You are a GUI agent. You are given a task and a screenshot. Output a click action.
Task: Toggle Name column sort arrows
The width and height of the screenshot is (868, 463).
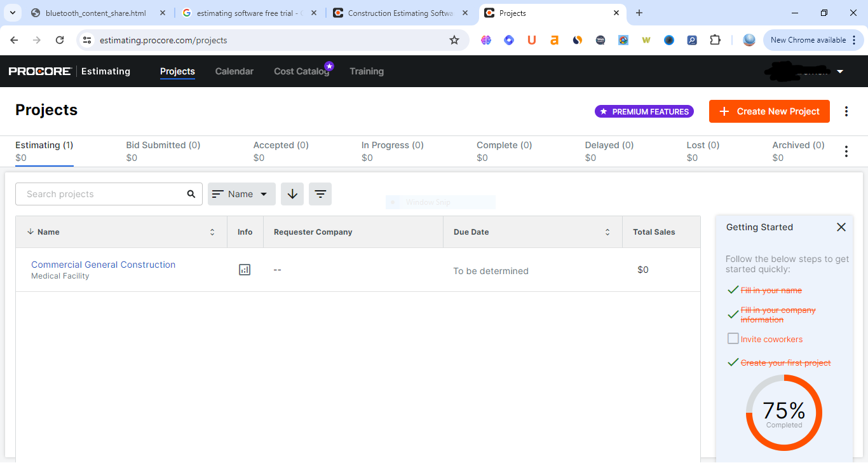click(212, 232)
